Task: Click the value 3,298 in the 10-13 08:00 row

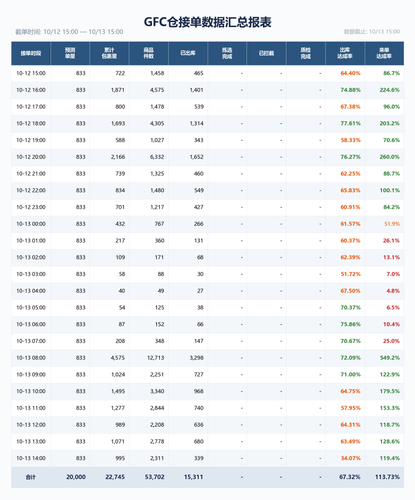Action: (196, 358)
